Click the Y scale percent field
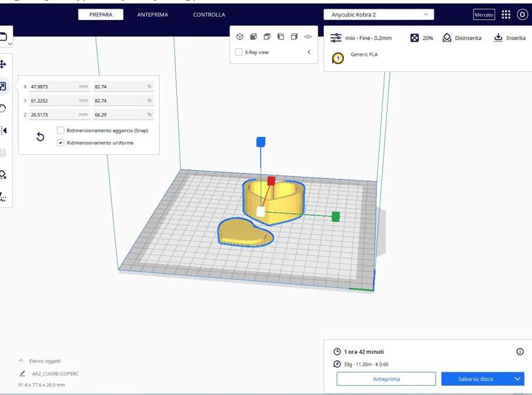Screen dimensions: 532x395 click(124, 101)
